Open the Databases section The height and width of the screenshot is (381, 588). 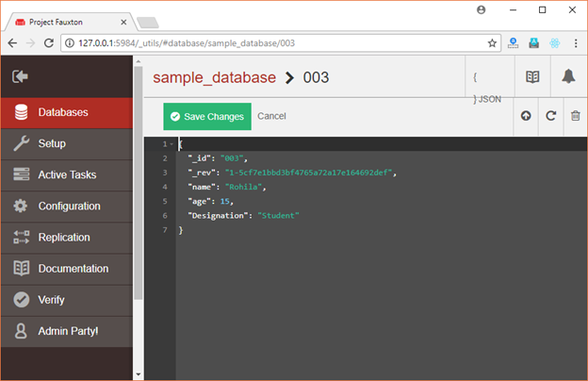click(67, 112)
